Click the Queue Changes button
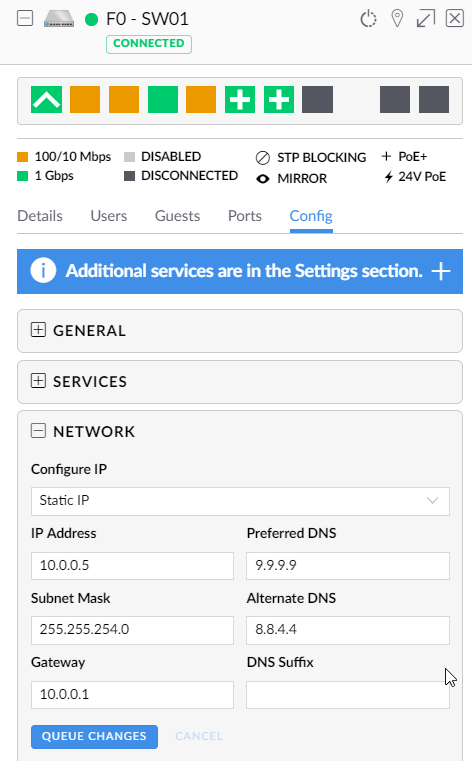472x761 pixels. pos(94,736)
